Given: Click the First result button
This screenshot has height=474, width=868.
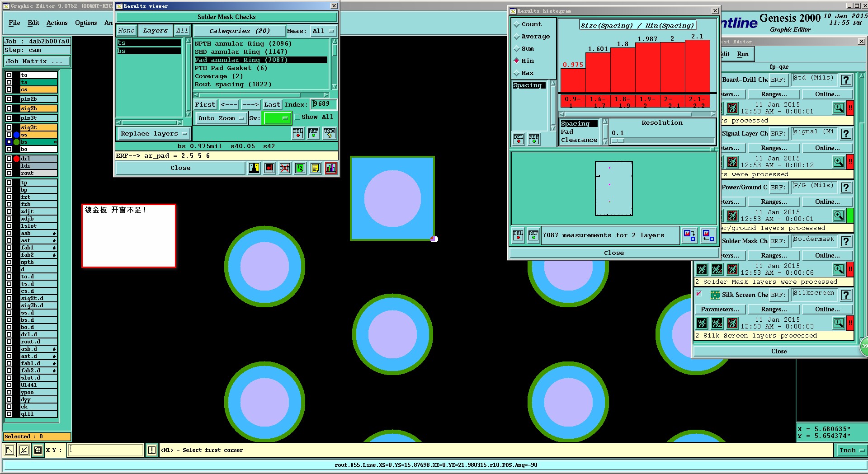Looking at the screenshot, I should point(205,105).
